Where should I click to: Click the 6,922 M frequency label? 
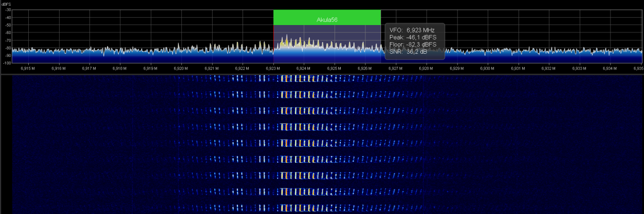pyautogui.click(x=242, y=68)
